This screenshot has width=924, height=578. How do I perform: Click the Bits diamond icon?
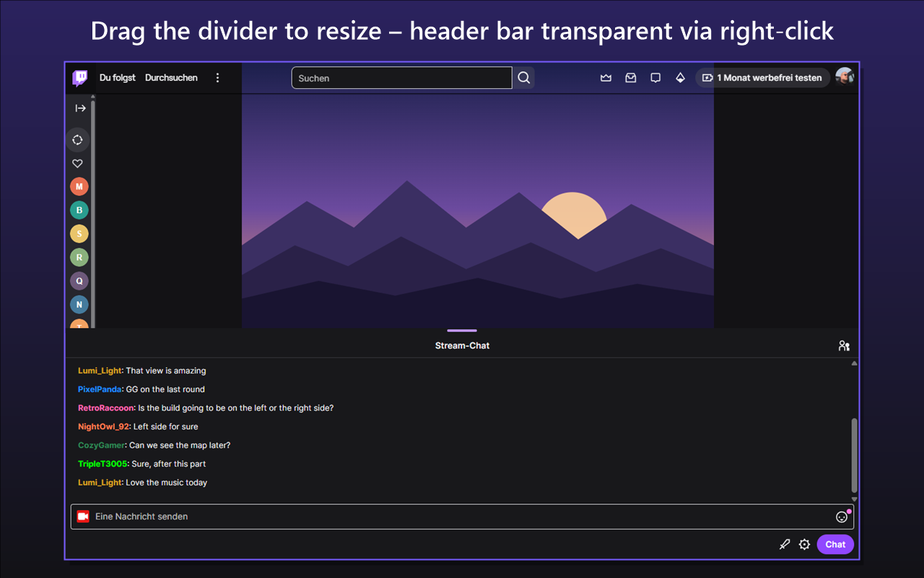click(x=680, y=78)
